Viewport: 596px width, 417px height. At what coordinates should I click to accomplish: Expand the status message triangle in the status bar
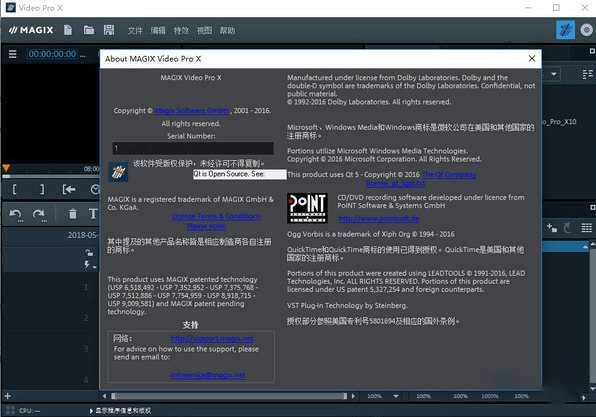91,411
